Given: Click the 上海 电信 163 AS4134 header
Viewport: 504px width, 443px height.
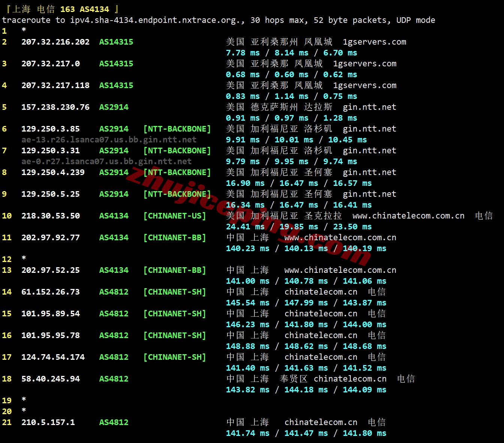Looking at the screenshot, I should click(x=63, y=9).
